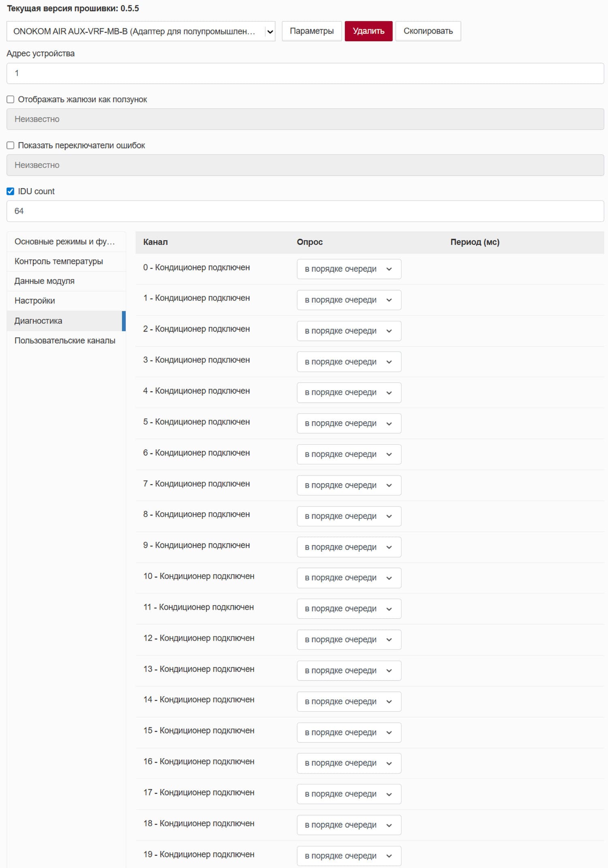
Task: Click the Скопировать button
Action: [x=428, y=31]
